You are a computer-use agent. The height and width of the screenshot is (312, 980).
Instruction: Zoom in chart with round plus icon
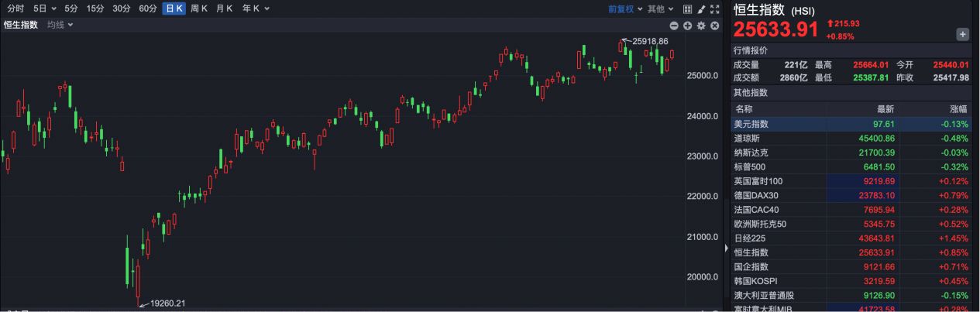coord(688,26)
